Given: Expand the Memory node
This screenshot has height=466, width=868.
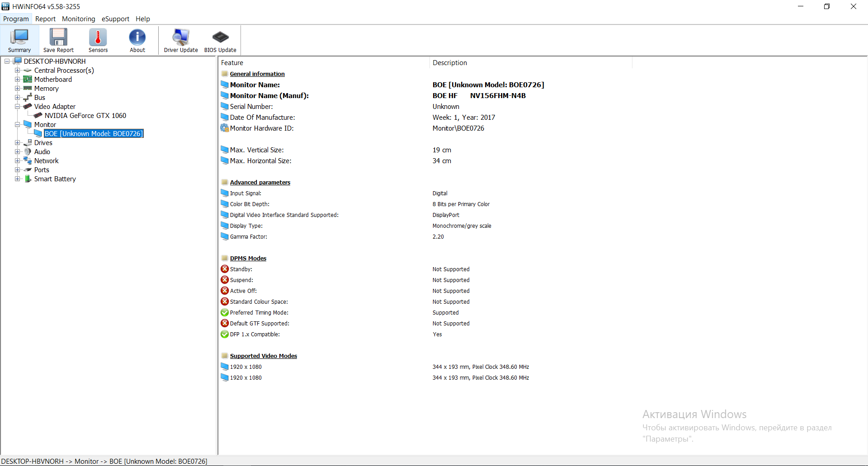Looking at the screenshot, I should [x=17, y=89].
